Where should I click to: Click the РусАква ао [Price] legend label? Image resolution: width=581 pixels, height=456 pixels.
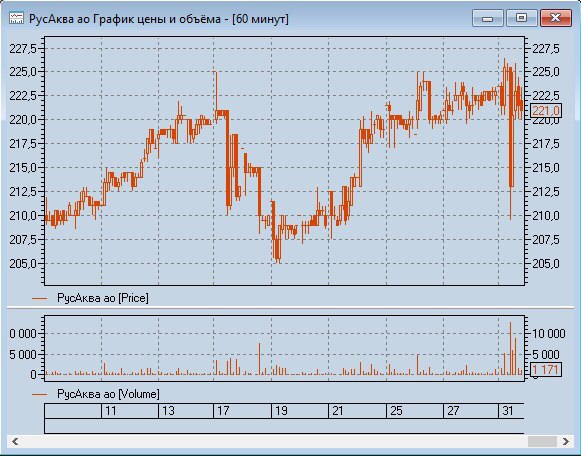pos(103,298)
